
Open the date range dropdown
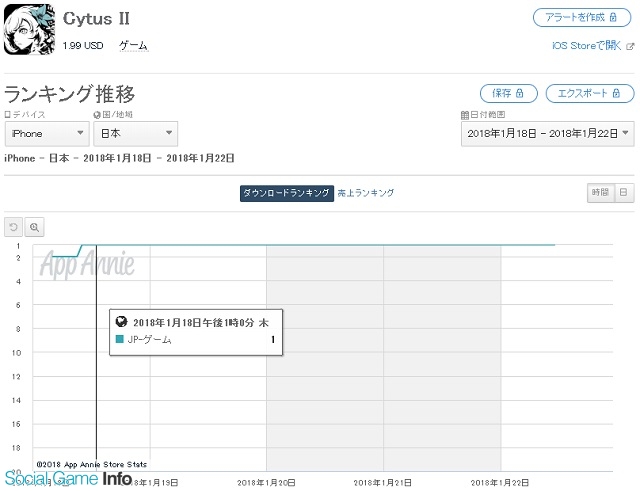click(x=547, y=133)
